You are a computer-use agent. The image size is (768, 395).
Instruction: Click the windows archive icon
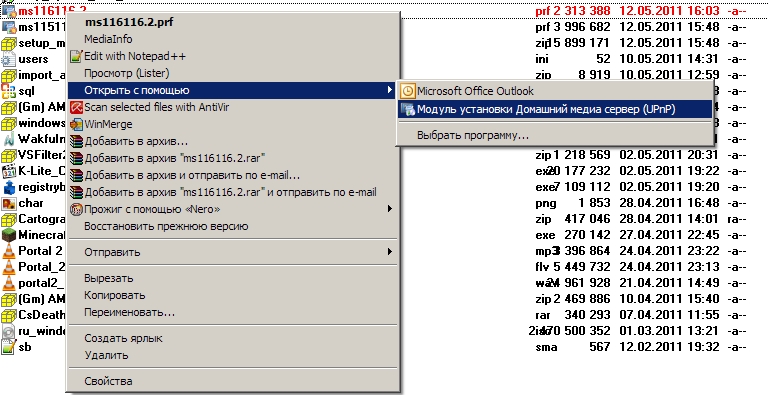[8, 123]
